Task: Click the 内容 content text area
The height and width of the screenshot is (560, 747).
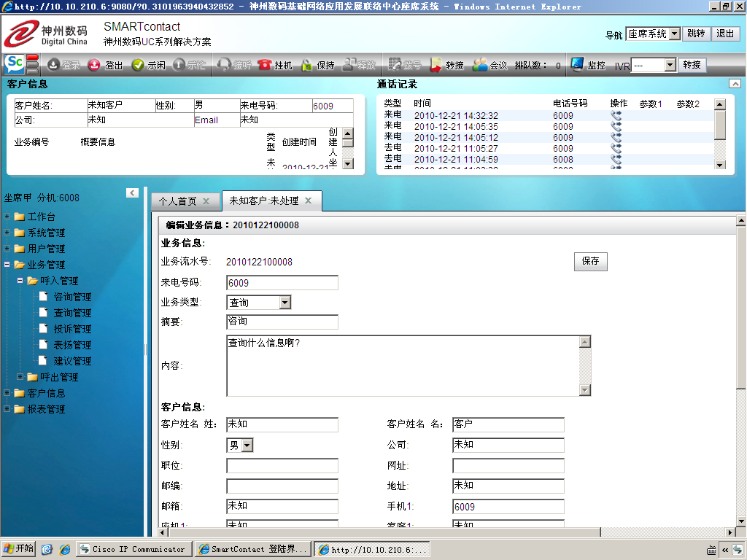Action: [x=403, y=366]
